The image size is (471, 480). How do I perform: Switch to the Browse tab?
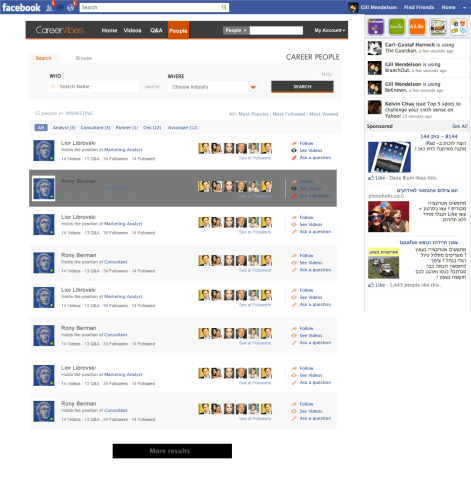(83, 58)
